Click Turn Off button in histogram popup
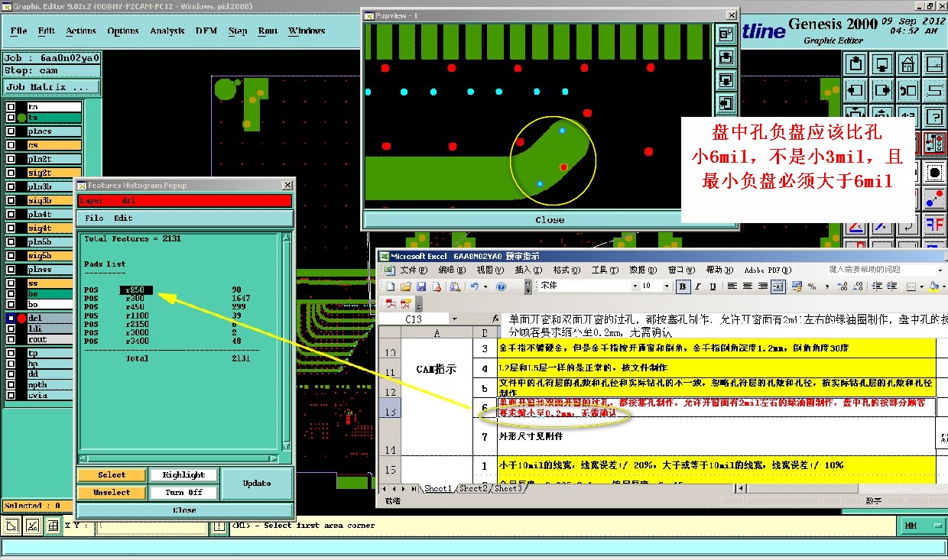The height and width of the screenshot is (560, 948). tap(184, 492)
